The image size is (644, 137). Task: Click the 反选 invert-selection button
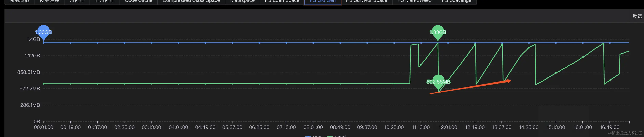[x=637, y=16]
